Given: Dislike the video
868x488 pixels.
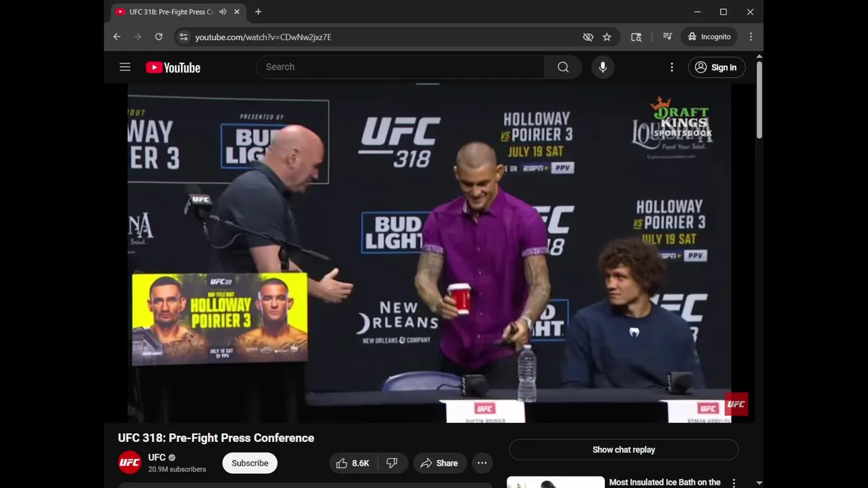Looking at the screenshot, I should pos(392,463).
